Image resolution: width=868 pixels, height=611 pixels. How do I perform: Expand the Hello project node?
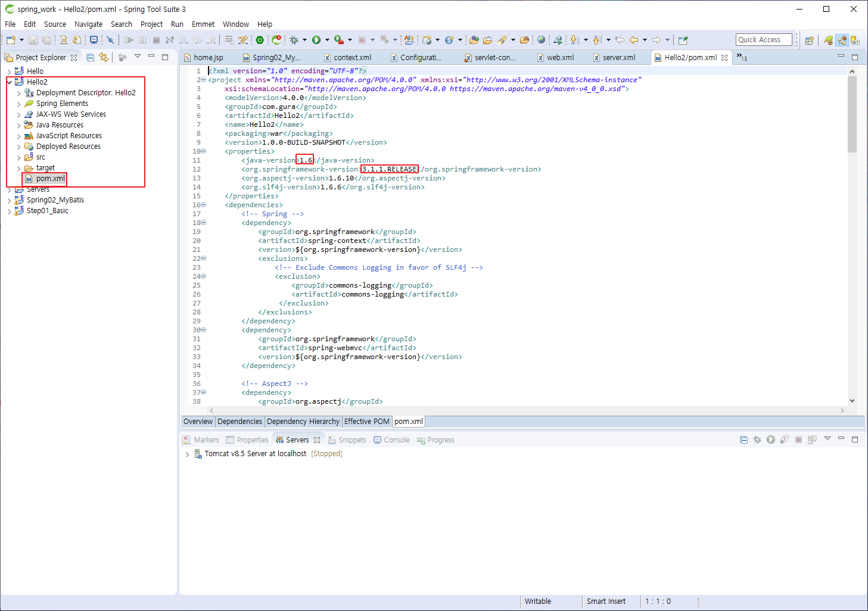10,71
